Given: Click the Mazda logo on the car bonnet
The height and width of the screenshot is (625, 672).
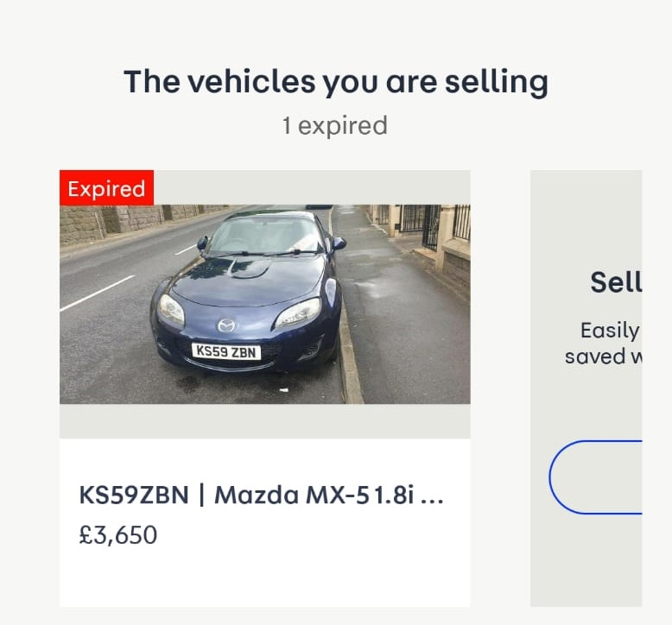Looking at the screenshot, I should click(226, 325).
